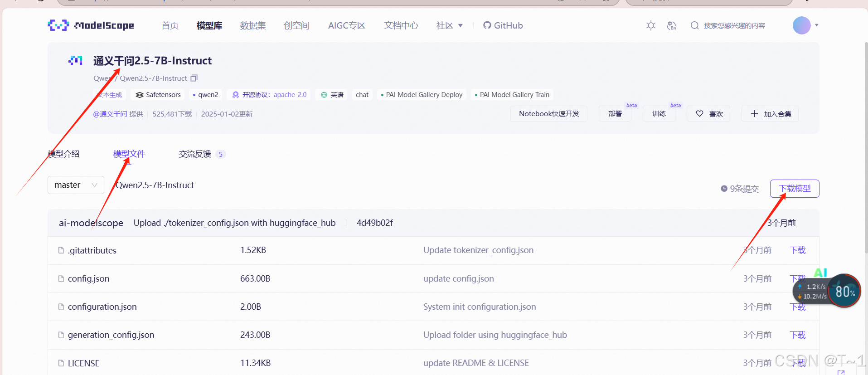The height and width of the screenshot is (375, 868).
Task: Select 模型库 in the top navigation
Action: pos(209,25)
